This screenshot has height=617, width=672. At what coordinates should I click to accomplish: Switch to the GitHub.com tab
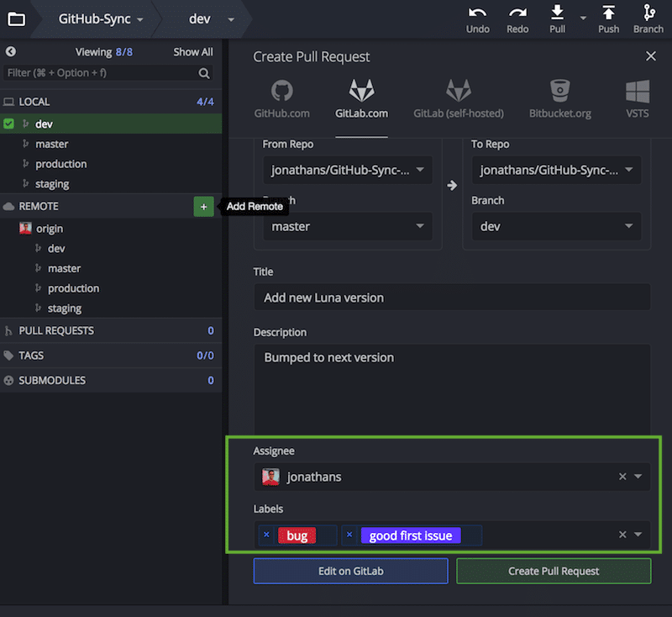tap(281, 99)
